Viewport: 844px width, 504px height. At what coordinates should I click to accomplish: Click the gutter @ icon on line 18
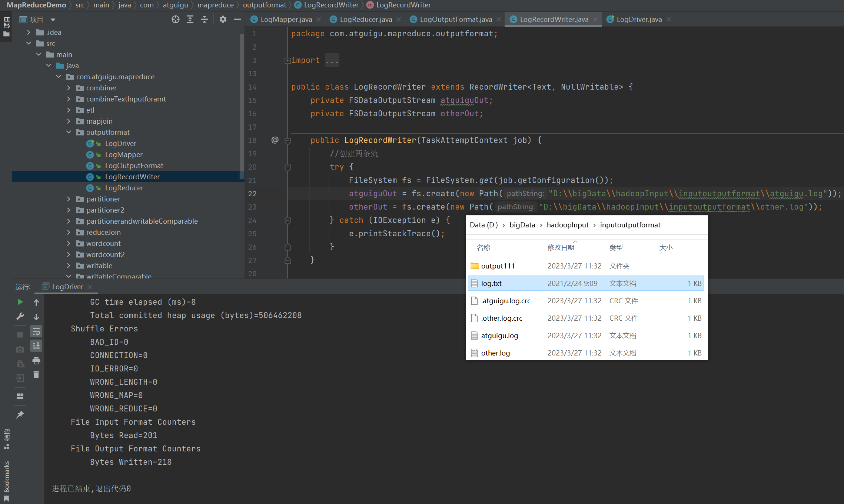(x=275, y=140)
